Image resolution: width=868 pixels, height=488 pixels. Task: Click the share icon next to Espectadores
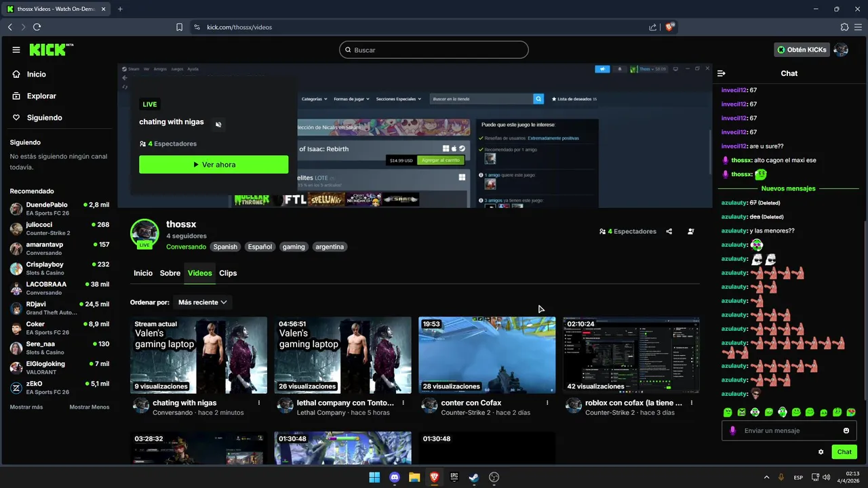(x=669, y=231)
